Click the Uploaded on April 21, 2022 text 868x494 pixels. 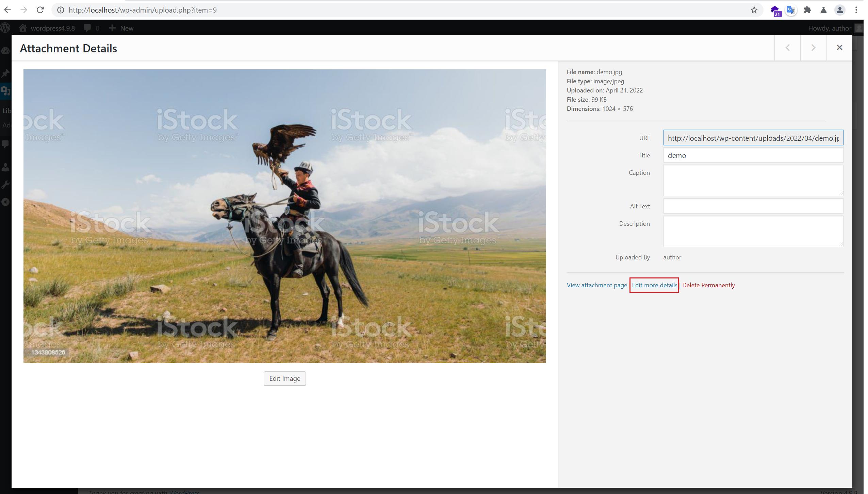(605, 90)
